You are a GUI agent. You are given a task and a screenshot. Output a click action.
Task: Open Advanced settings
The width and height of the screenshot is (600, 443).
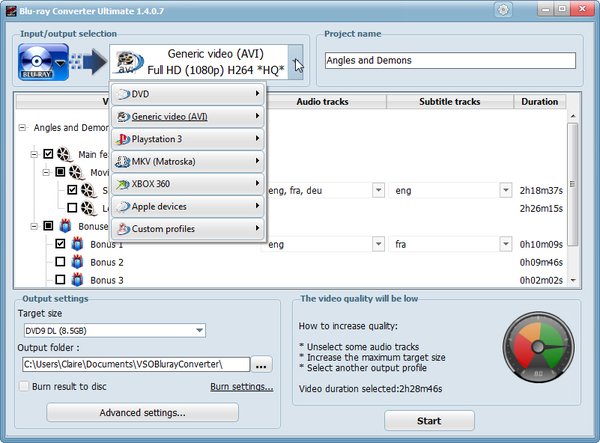142,412
